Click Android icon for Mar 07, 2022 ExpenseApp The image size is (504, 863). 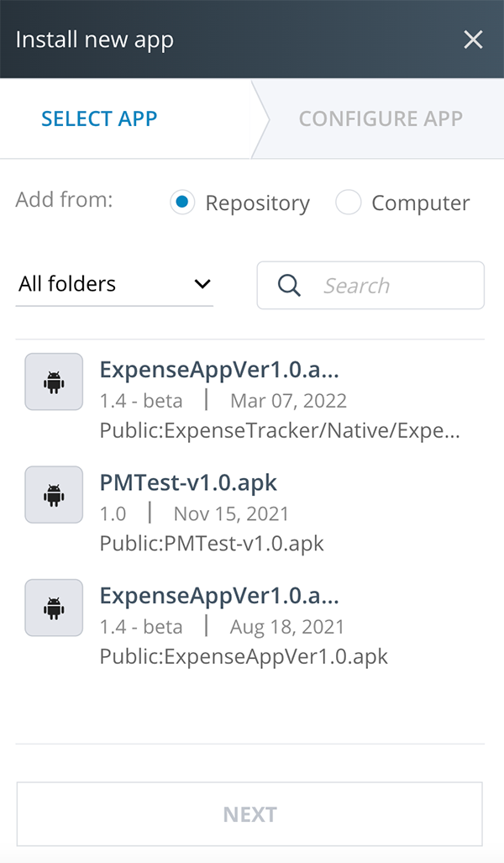coord(54,382)
